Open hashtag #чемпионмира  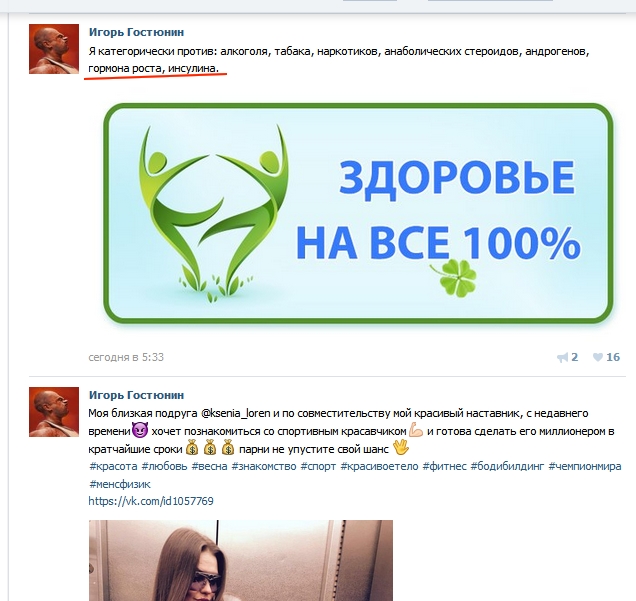[584, 466]
